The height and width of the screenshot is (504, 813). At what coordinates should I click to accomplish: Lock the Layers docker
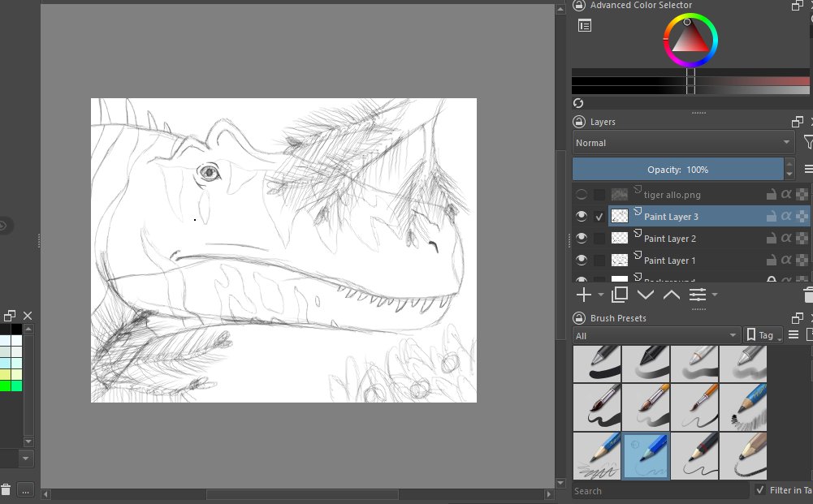578,122
